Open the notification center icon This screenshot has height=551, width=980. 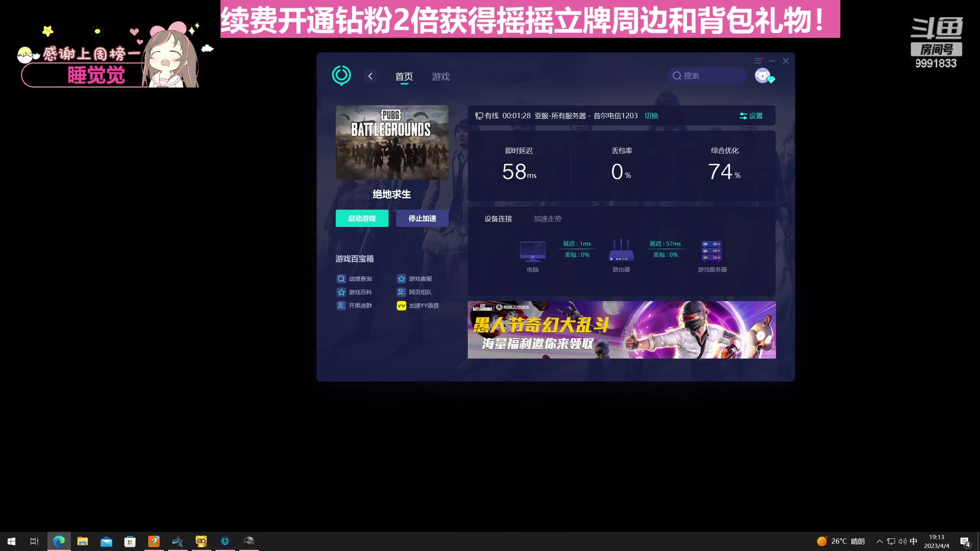coord(965,541)
